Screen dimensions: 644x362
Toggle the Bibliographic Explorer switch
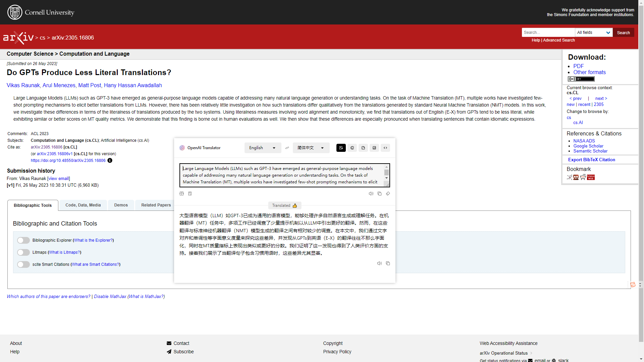[x=23, y=240]
